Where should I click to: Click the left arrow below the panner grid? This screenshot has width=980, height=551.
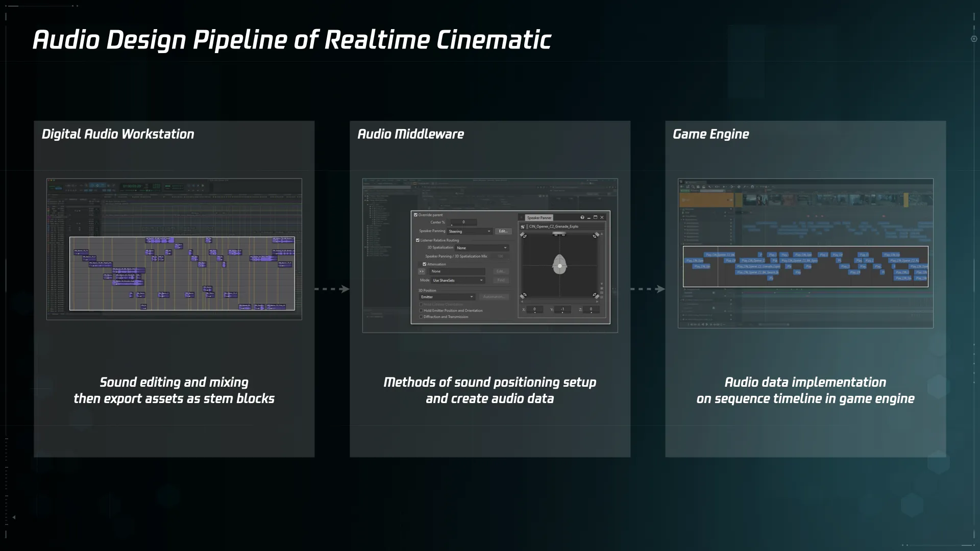point(522,302)
